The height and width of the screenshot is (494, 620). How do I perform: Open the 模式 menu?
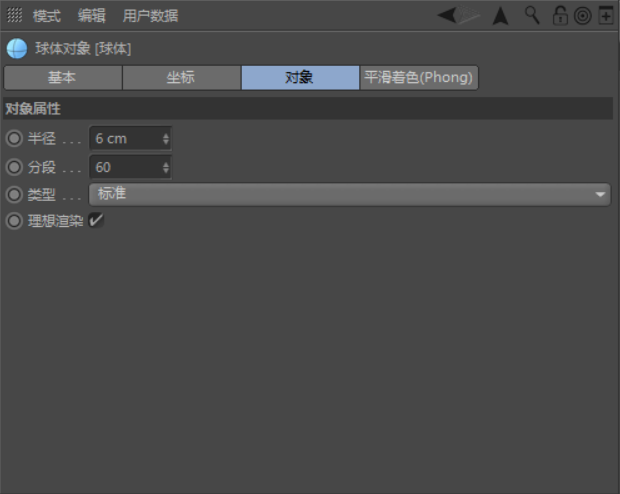coord(46,16)
